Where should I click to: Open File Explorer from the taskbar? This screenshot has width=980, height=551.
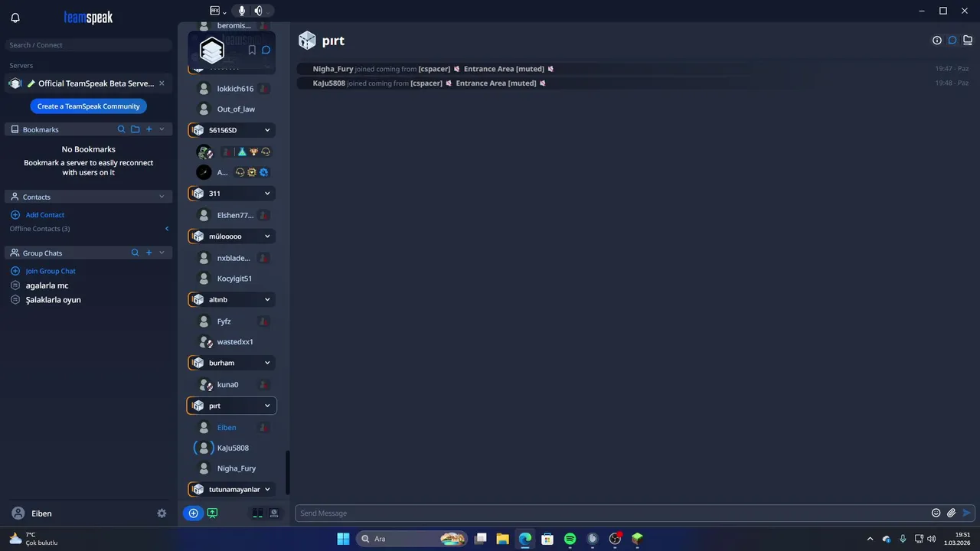tap(502, 539)
